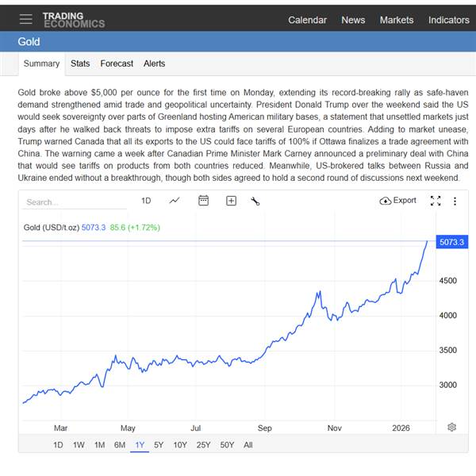Open the 1D interval dropdown
The height and width of the screenshot is (476, 476).
(x=146, y=201)
